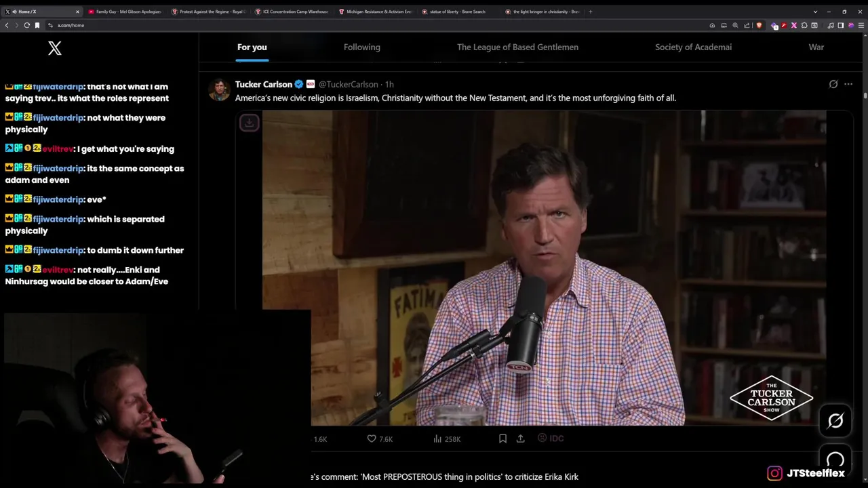Like the Tucker Carlson post (7.6K)
Image resolution: width=868 pixels, height=488 pixels.
pyautogui.click(x=380, y=439)
